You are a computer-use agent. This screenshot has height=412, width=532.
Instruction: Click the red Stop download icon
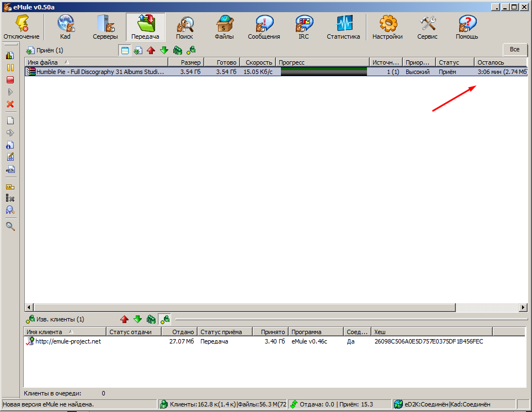tap(10, 80)
